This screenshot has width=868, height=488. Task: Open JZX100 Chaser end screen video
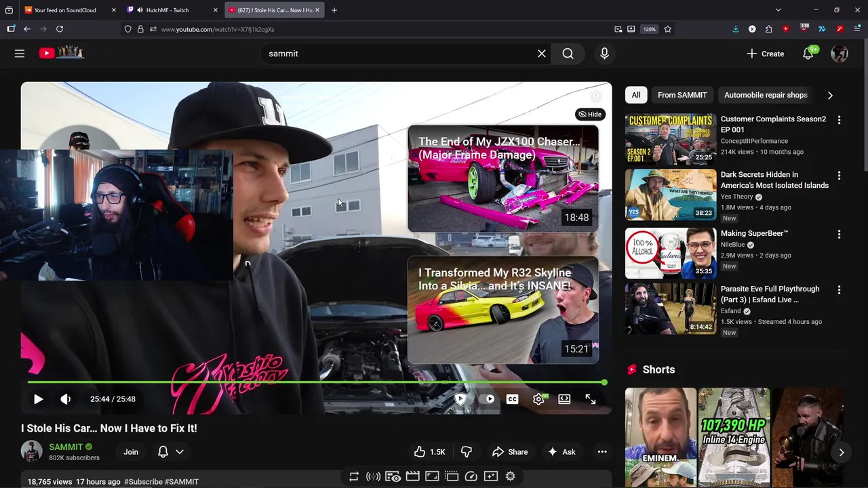click(503, 178)
